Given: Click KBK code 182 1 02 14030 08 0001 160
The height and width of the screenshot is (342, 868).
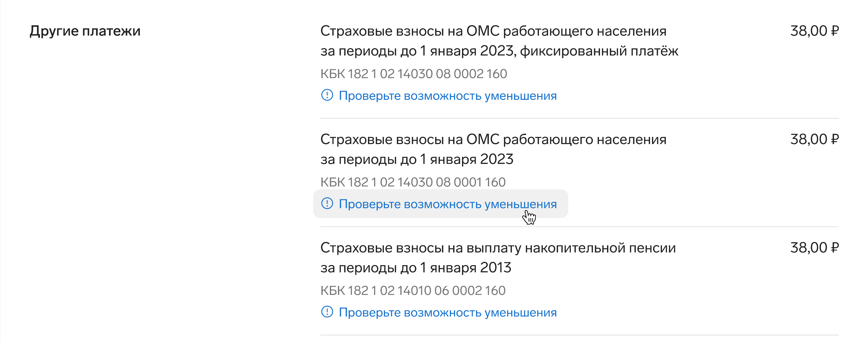Looking at the screenshot, I should 413,182.
